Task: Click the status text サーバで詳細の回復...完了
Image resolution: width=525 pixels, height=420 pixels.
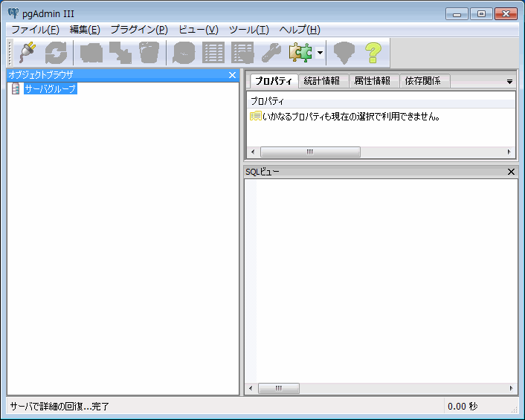Action: (59, 407)
